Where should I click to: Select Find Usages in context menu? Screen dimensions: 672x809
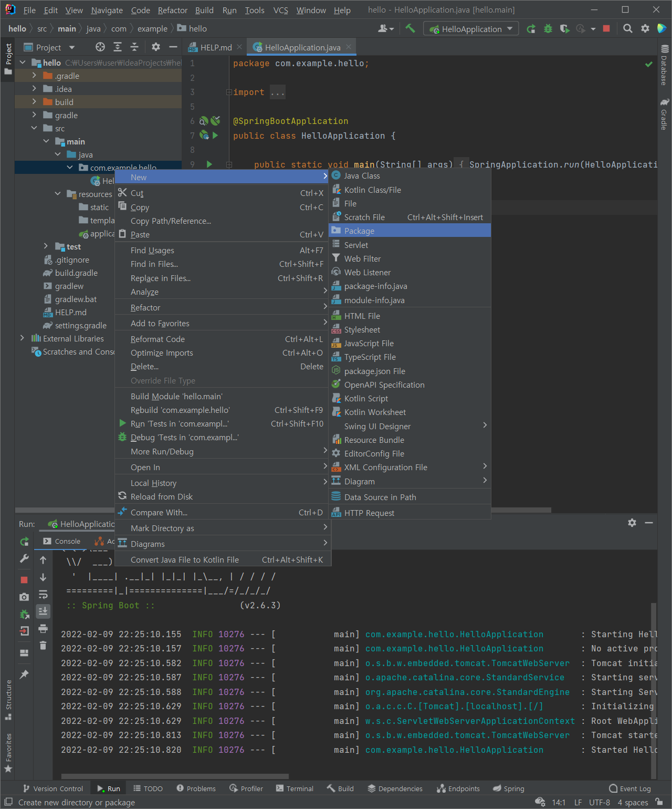tap(221, 250)
